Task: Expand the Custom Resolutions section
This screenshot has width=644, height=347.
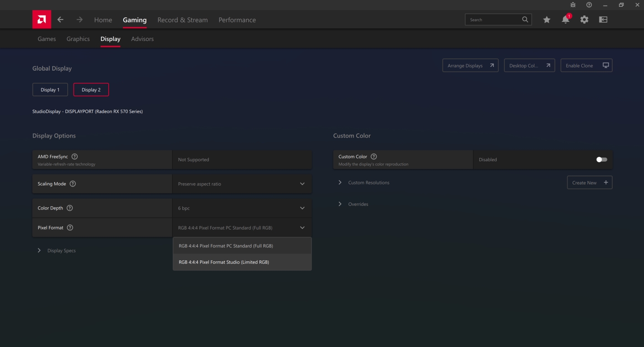Action: click(x=364, y=183)
